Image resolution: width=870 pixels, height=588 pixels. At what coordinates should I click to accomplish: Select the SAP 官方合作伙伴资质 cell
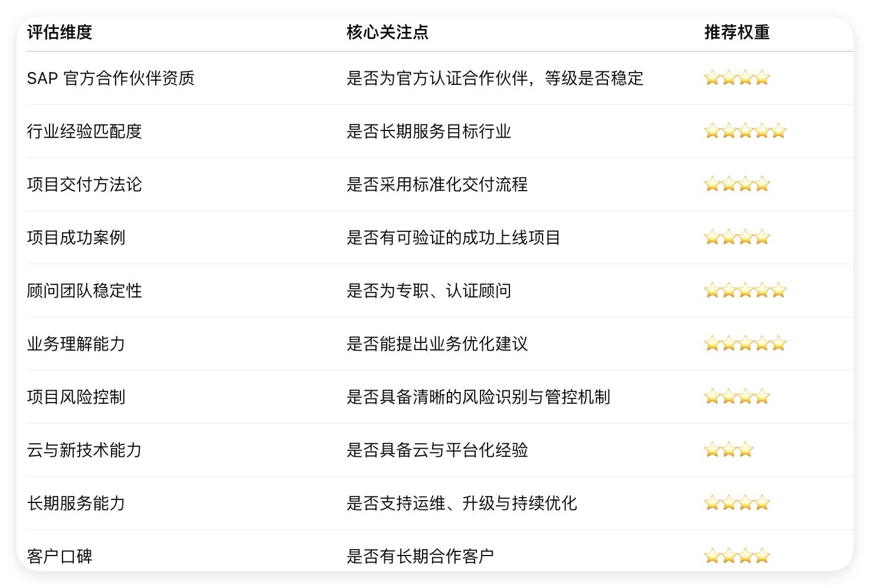click(110, 78)
